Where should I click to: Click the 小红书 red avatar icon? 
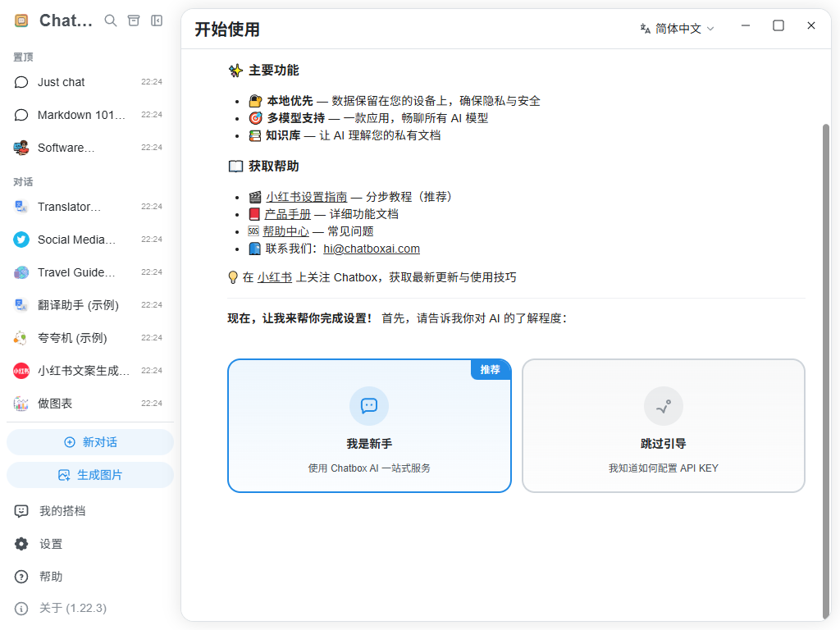click(21, 371)
